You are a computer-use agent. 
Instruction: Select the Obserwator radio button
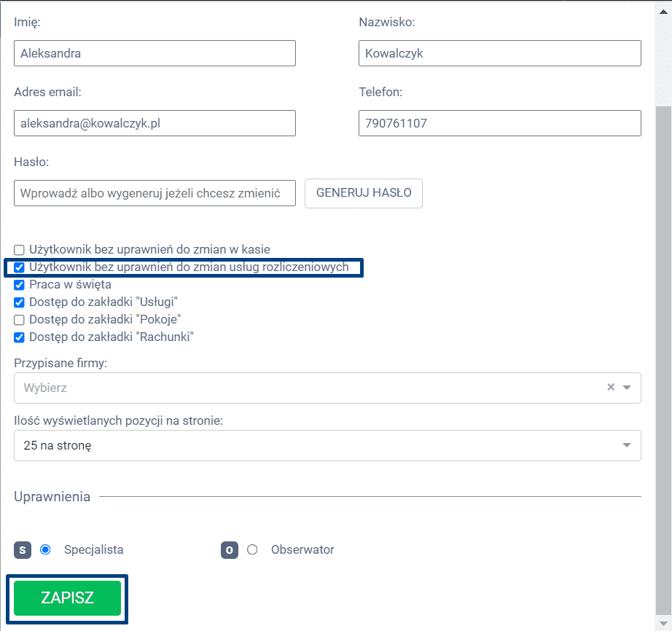252,550
